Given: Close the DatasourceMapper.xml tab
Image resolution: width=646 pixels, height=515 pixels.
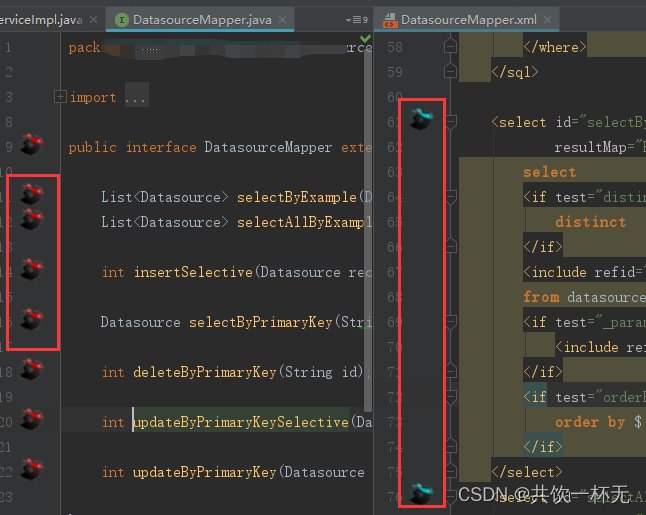Looking at the screenshot, I should click(547, 19).
